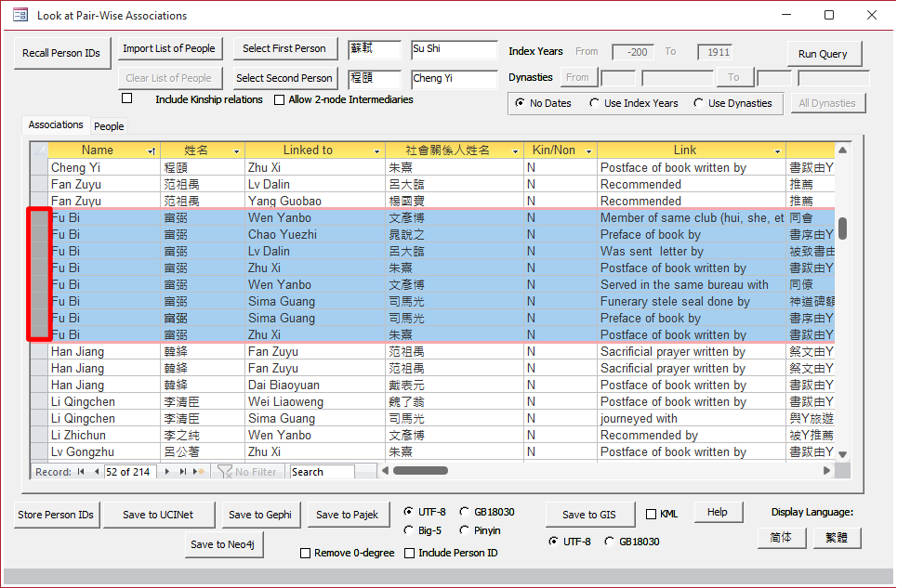Screen dimensions: 897x588
Task: Switch to the People tab
Action: click(109, 126)
